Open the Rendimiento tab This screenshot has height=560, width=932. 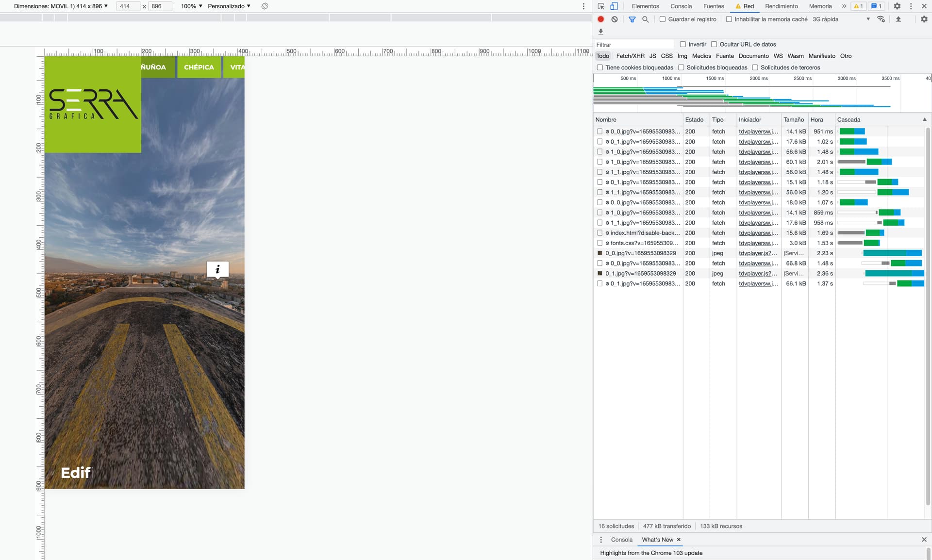[781, 6]
